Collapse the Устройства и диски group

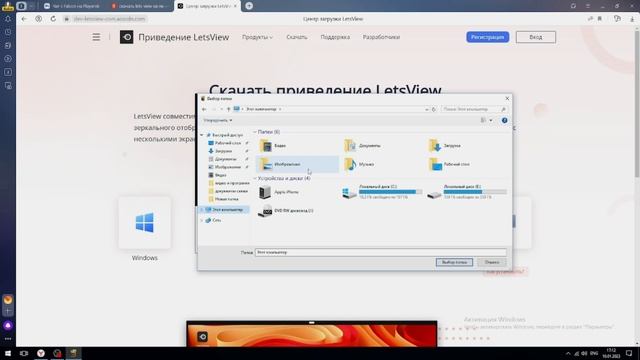pyautogui.click(x=255, y=178)
